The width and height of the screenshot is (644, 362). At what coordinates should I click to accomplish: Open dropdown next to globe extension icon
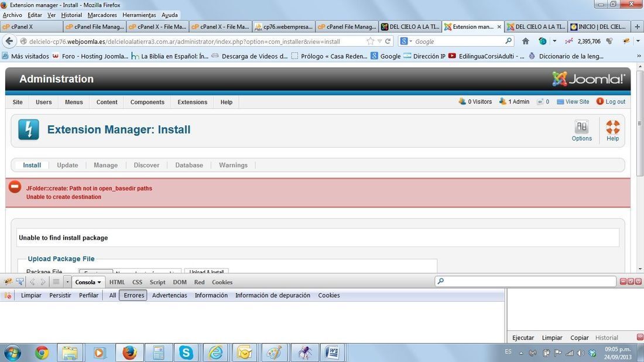(554, 41)
